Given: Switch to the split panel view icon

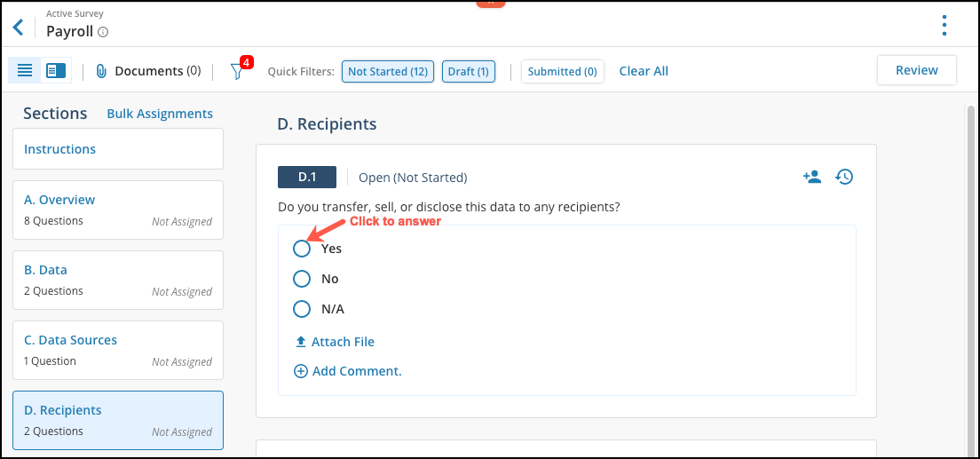Looking at the screenshot, I should pyautogui.click(x=56, y=71).
